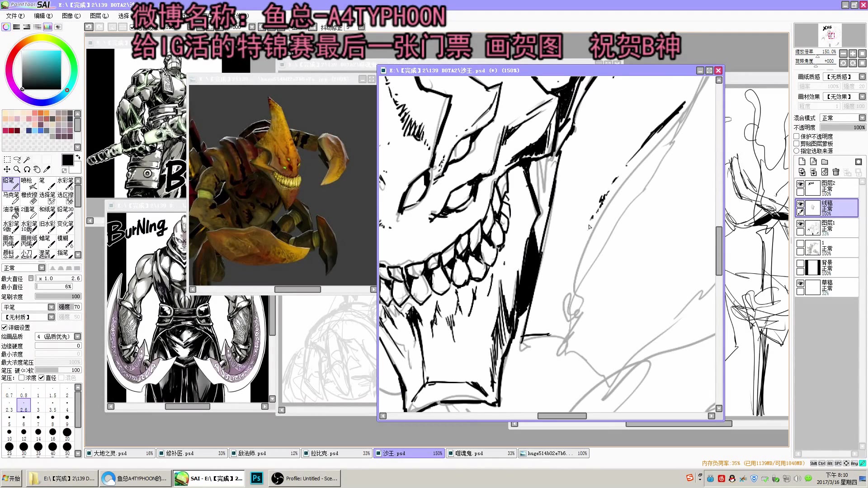This screenshot has height=488, width=868.
Task: Select the magic wand tool
Action: coord(27,160)
